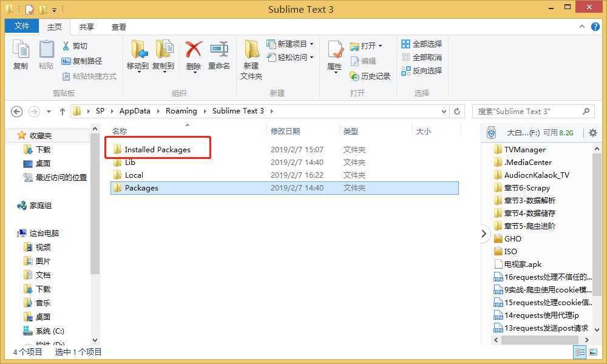
Task: Click the History button
Action: click(x=370, y=76)
